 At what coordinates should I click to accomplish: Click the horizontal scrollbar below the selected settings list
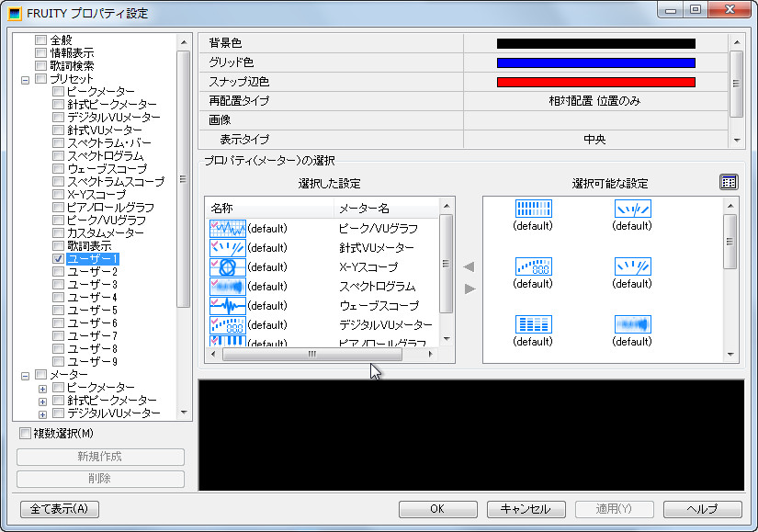click(x=312, y=354)
